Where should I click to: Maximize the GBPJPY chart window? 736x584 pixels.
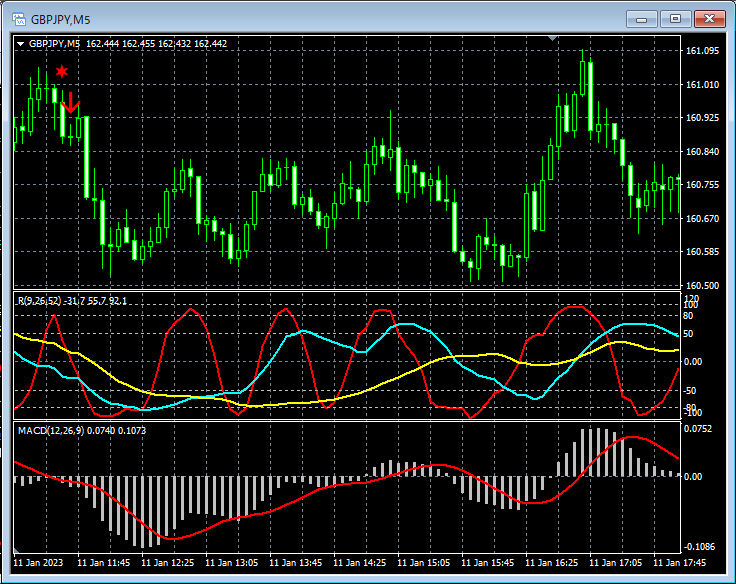coord(675,18)
